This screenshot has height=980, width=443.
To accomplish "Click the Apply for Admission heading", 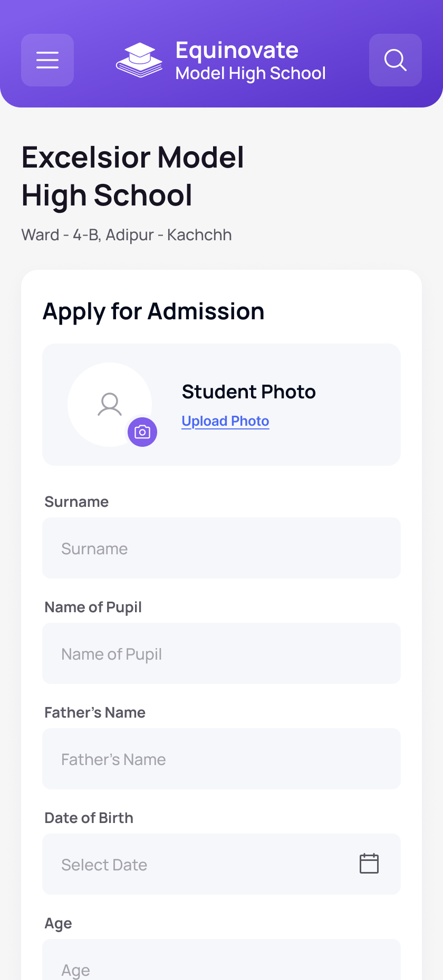I will point(153,311).
